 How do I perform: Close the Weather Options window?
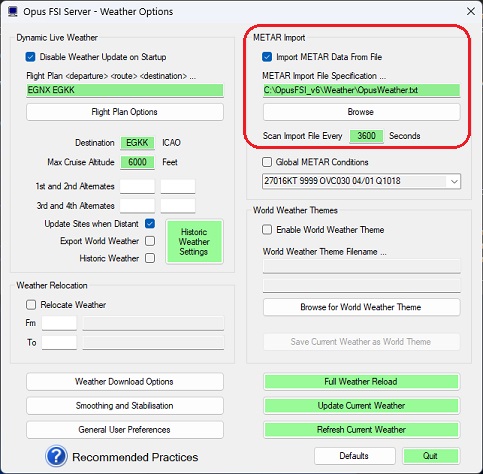coord(471,11)
